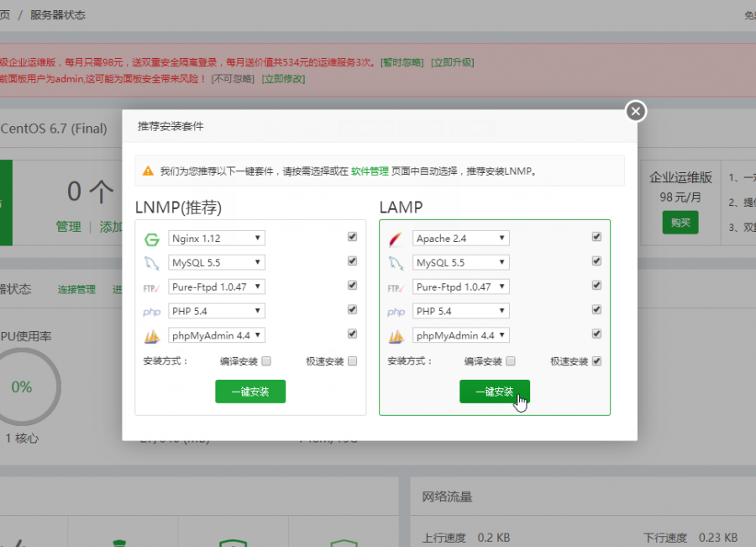Open LNMP PHP 5.4 version dropdown
This screenshot has height=547, width=756.
coord(217,311)
